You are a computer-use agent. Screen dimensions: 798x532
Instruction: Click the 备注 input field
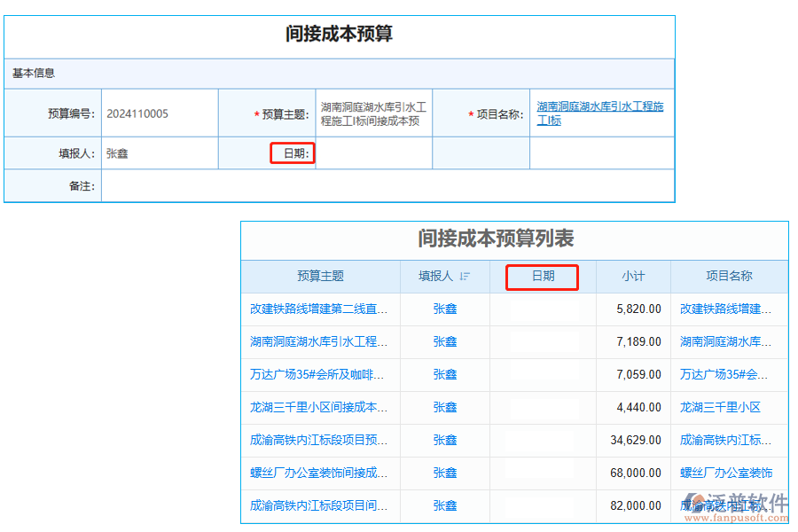click(x=387, y=186)
